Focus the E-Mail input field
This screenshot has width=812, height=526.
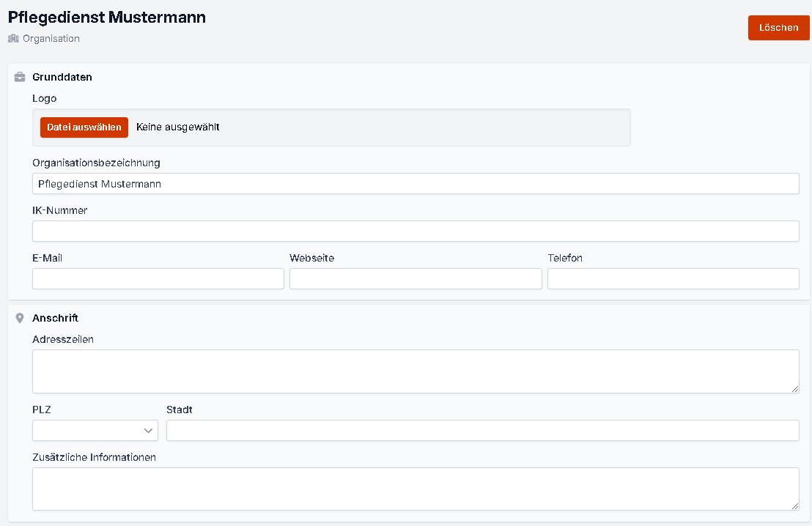(158, 278)
